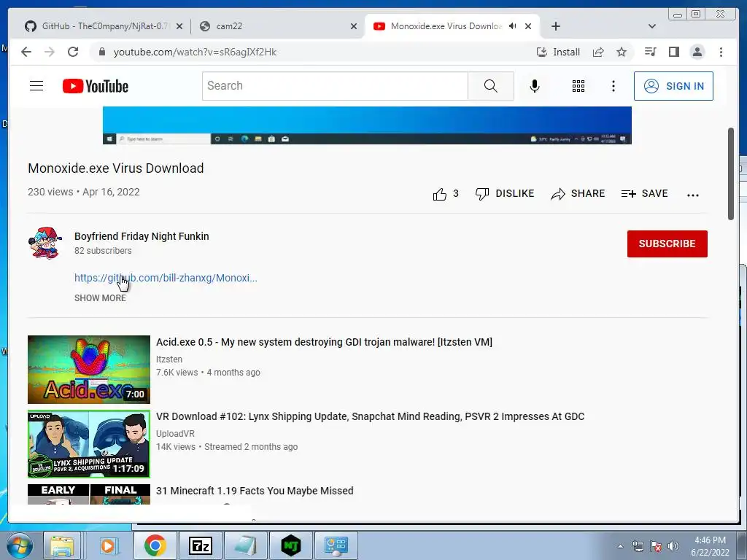Open Acid.exe 0.5 video title

tap(324, 342)
